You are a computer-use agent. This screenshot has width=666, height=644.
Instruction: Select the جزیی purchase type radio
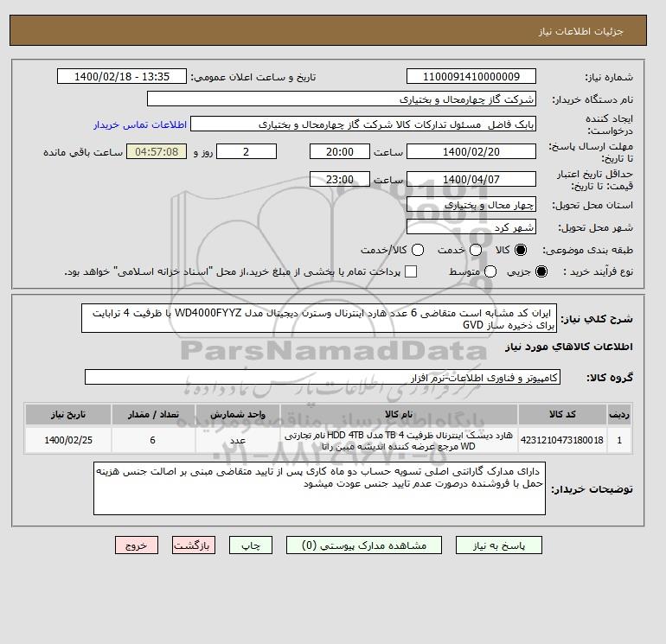(541, 271)
